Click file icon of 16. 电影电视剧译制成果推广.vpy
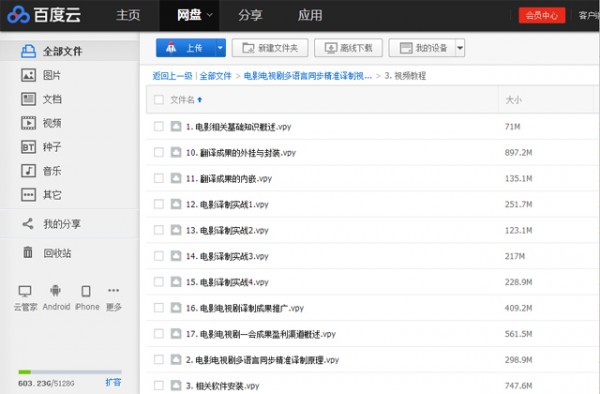 coord(176,308)
